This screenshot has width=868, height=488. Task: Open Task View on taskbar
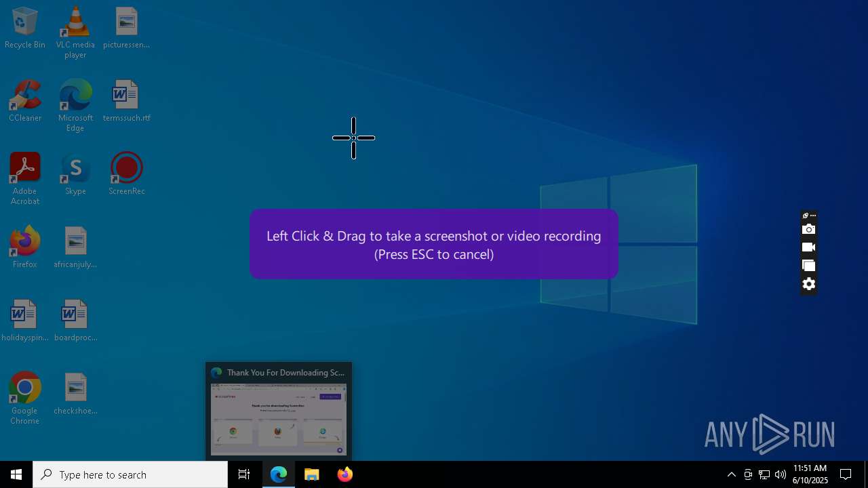click(x=244, y=474)
